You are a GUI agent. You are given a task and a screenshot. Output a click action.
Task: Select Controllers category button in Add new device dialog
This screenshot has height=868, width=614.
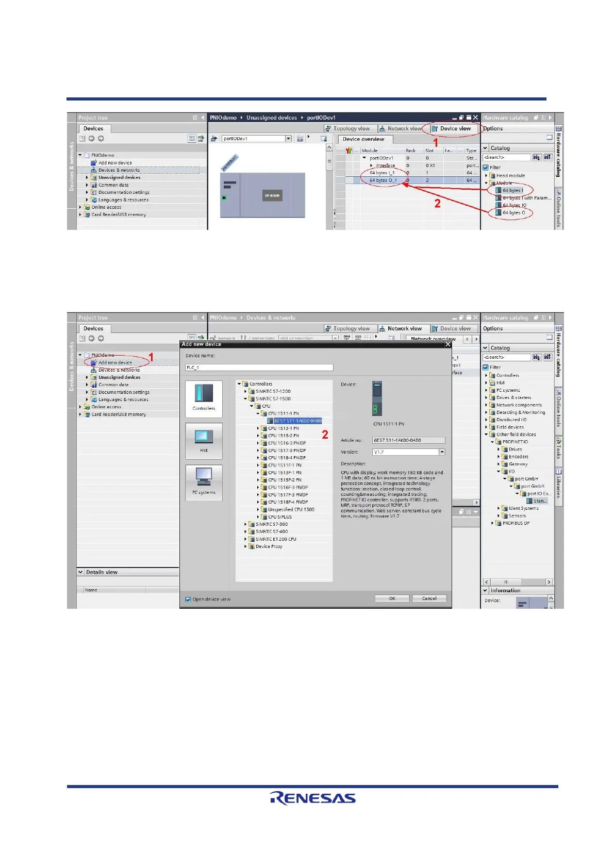click(204, 398)
